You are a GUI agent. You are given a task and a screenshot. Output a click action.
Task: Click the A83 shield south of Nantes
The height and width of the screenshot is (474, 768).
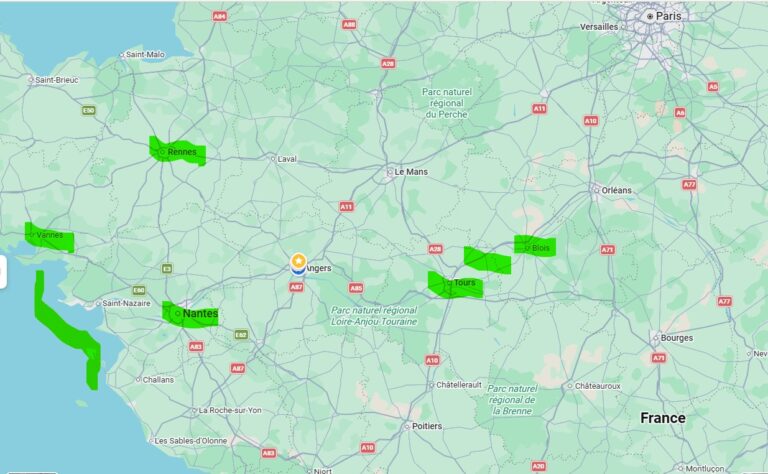[x=196, y=347]
